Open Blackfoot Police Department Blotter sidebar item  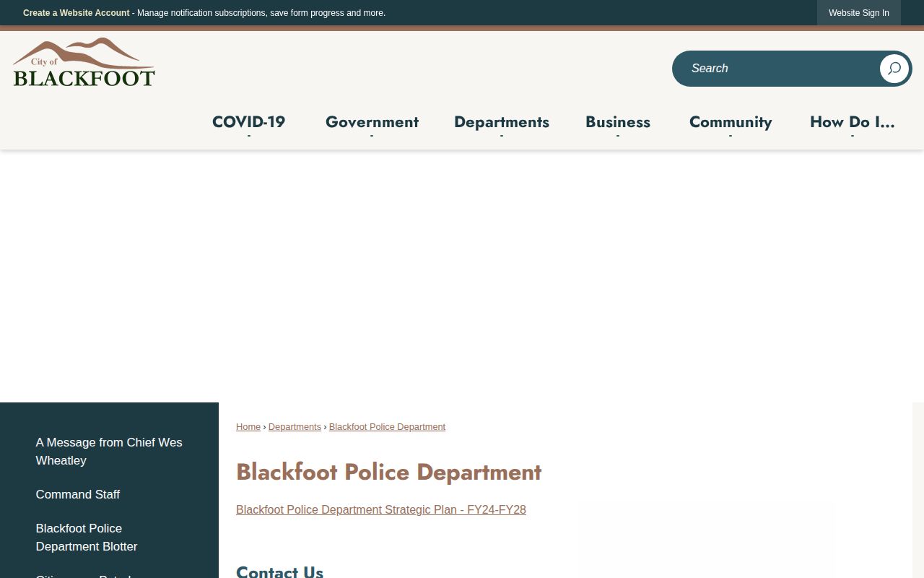tap(87, 538)
